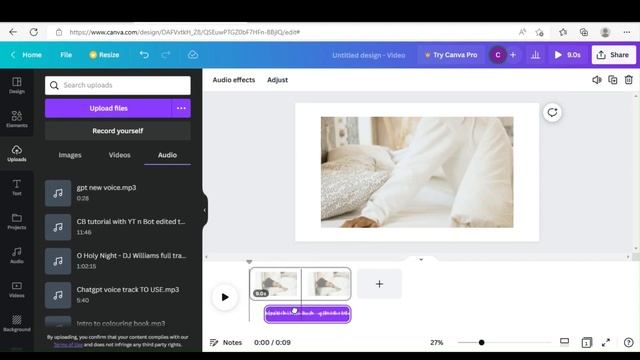Hide the timeline with chevron
This screenshot has width=640, height=360.
(x=421, y=259)
